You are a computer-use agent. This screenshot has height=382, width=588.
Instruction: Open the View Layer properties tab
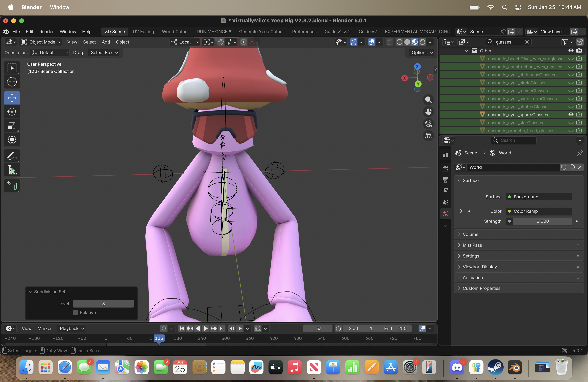point(445,191)
